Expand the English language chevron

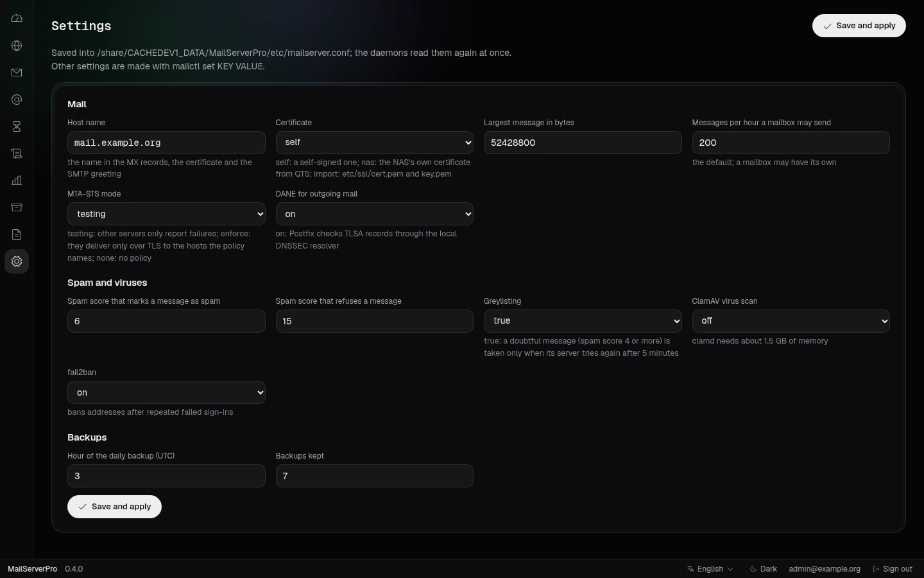[730, 569]
